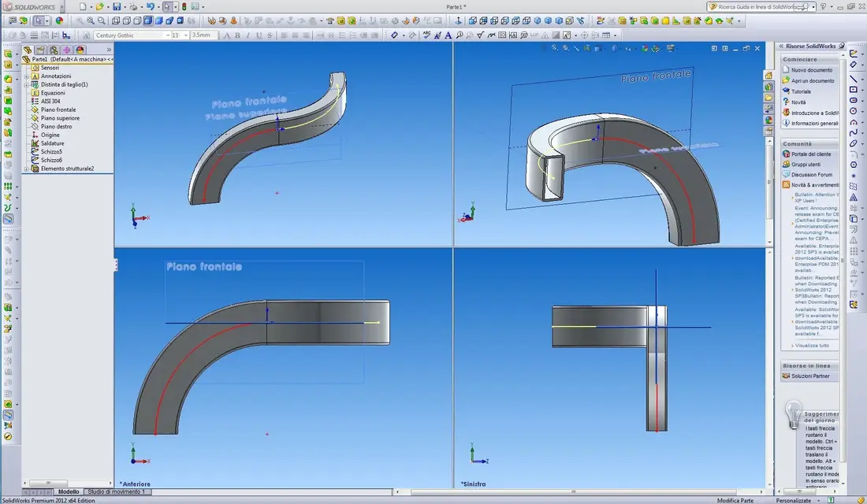867x504 pixels.
Task: Open the SolidWorks logo menu arrow
Action: point(61,6)
